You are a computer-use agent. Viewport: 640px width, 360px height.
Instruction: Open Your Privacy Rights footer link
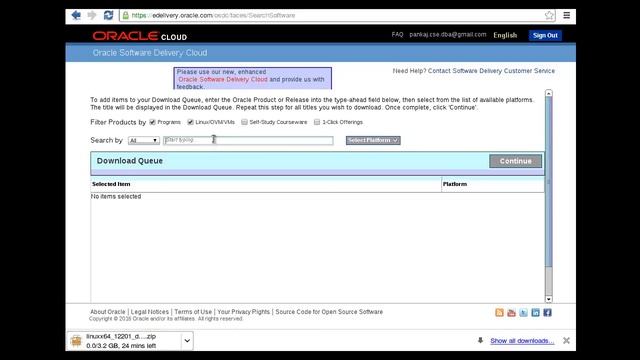coord(243,312)
